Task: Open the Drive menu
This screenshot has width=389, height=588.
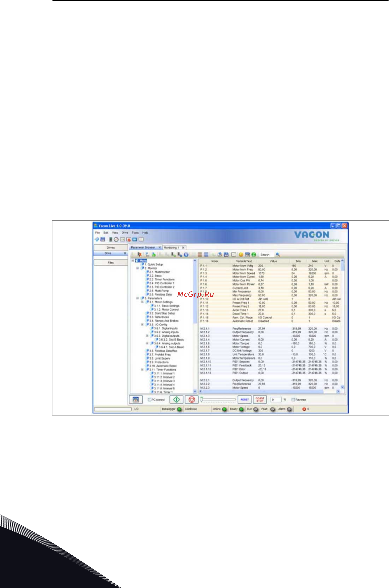Action: (125, 233)
